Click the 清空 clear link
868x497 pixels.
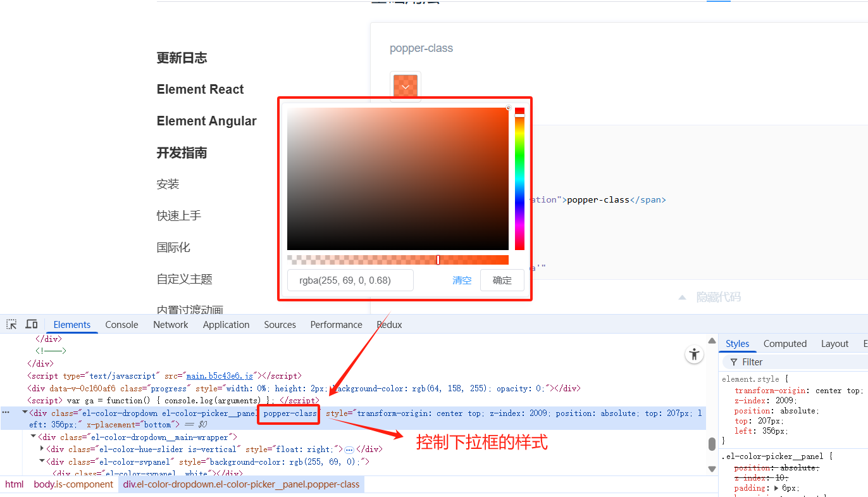[462, 280]
